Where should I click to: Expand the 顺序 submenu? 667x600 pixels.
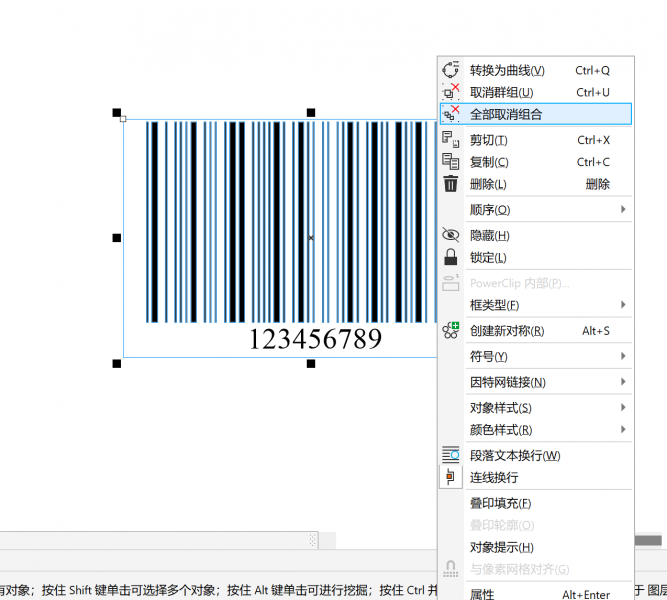(536, 209)
